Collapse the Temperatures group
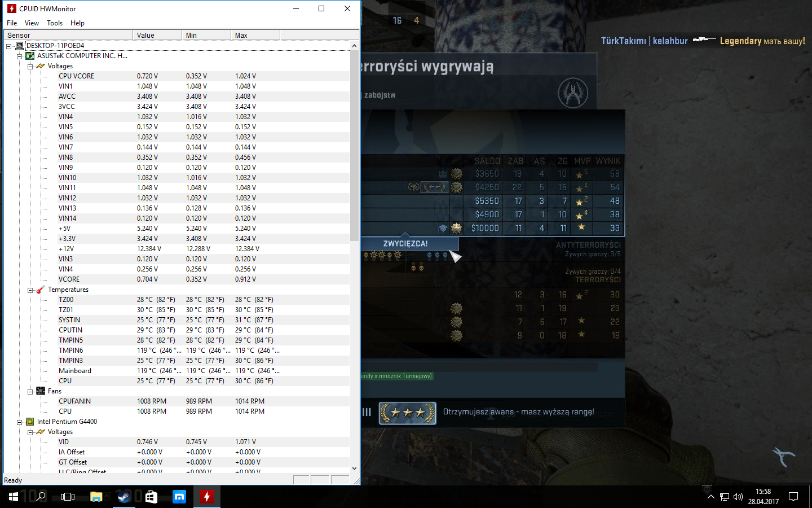 (30, 290)
